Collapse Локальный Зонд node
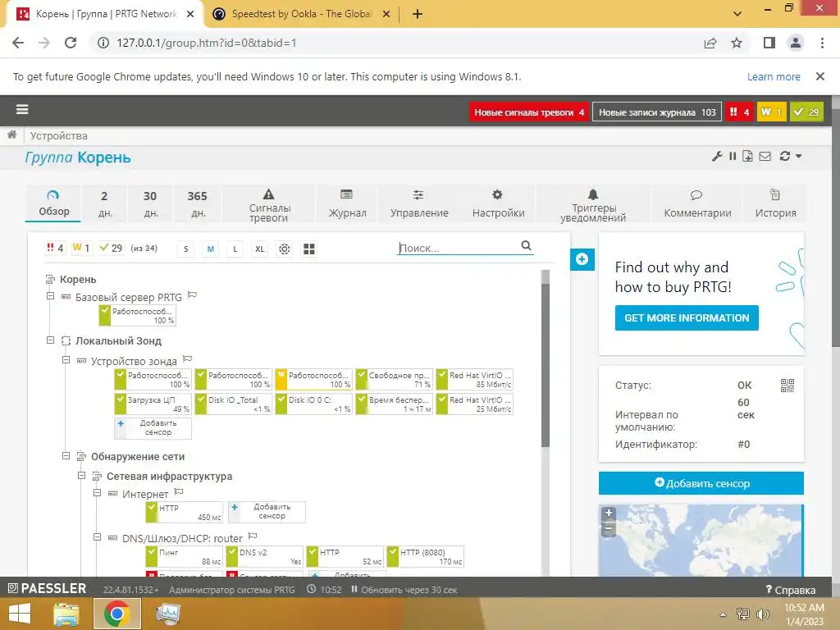The width and height of the screenshot is (840, 630). coord(50,340)
